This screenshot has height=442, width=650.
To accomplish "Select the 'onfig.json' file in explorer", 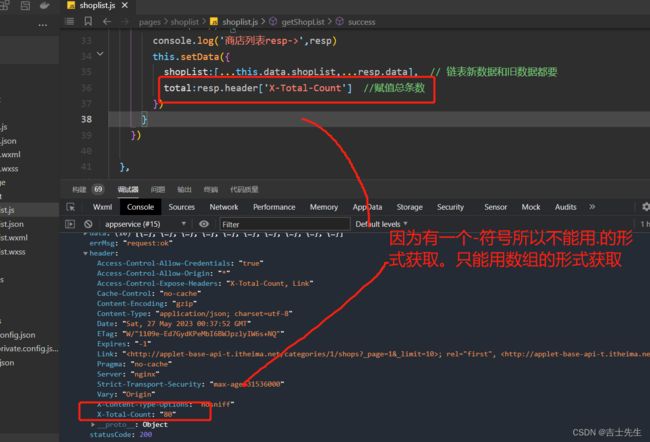I will tap(17, 335).
